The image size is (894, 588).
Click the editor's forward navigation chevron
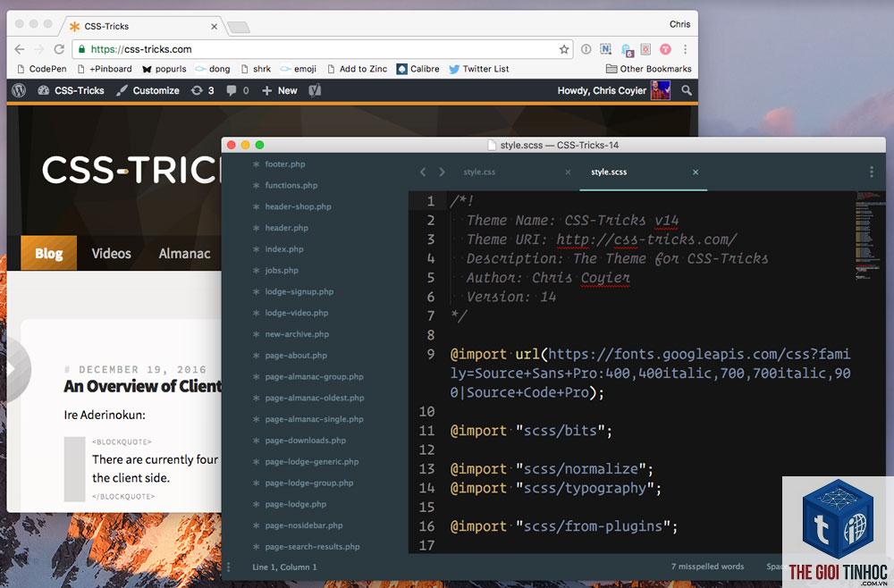pos(442,172)
